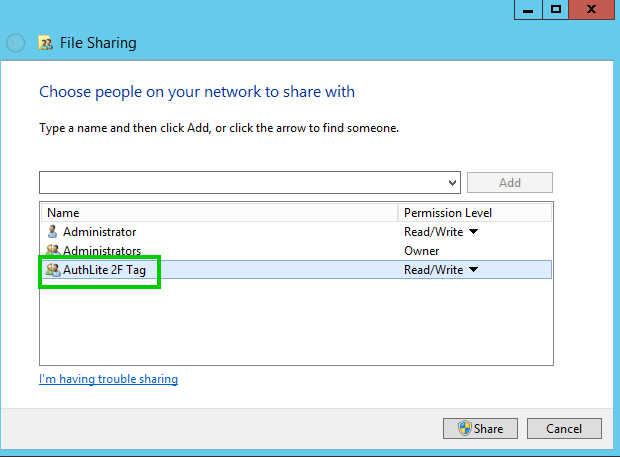The image size is (620, 457).
Task: Click the Owner permission for Administrators
Action: pos(421,251)
